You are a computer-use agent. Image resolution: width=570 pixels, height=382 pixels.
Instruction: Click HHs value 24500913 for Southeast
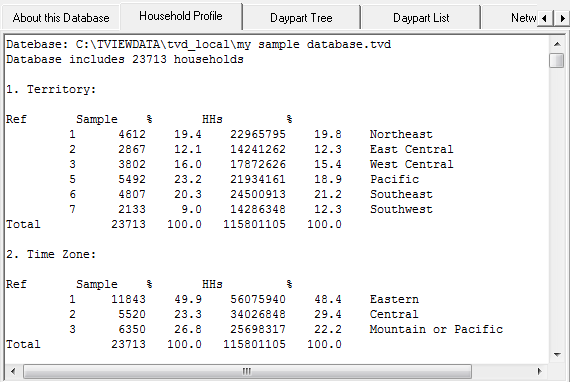258,194
